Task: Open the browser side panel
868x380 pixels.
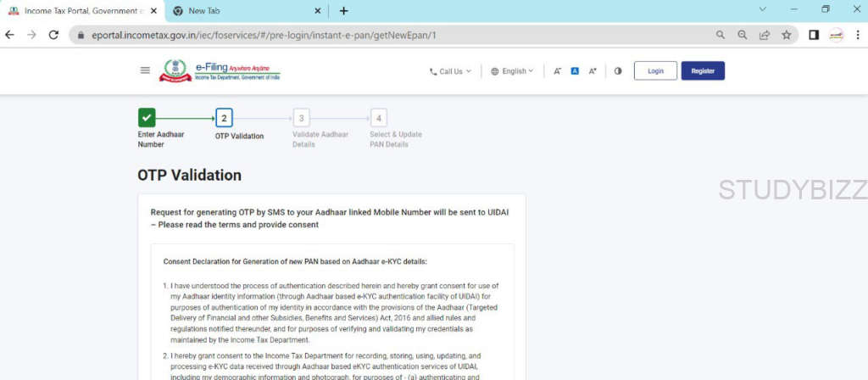Action: (x=813, y=35)
